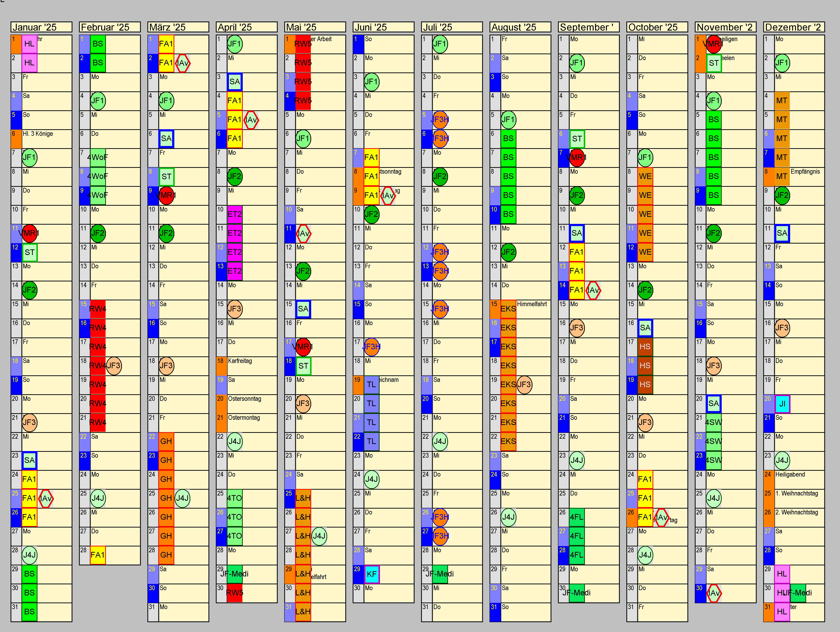The height and width of the screenshot is (632, 840).
Task: Select the HS block on October 17
Action: pos(645,347)
